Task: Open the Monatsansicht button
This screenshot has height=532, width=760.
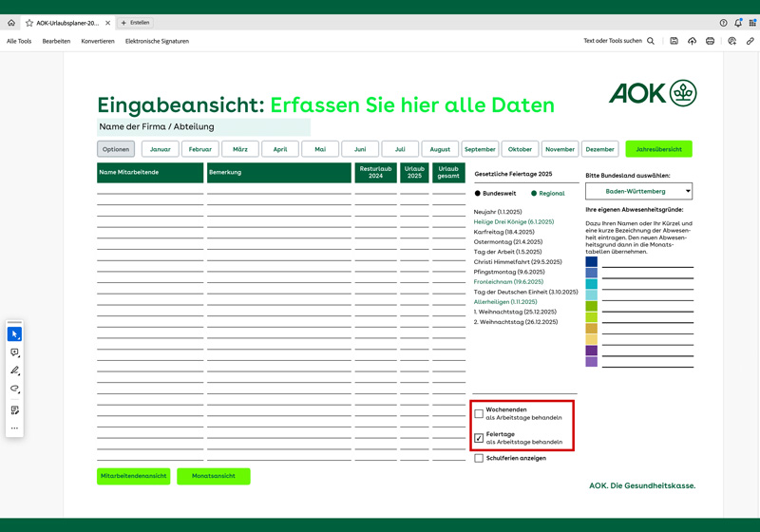Action: click(x=213, y=476)
